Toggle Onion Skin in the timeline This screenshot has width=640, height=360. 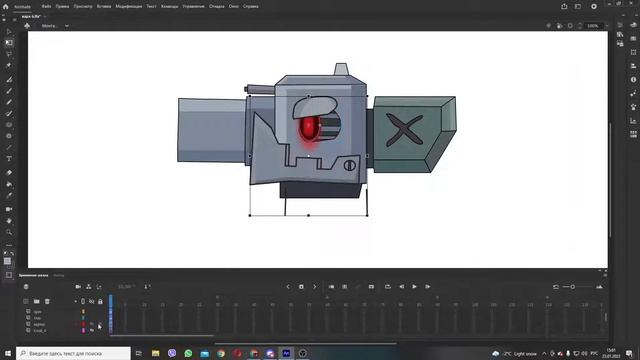[x=331, y=287]
